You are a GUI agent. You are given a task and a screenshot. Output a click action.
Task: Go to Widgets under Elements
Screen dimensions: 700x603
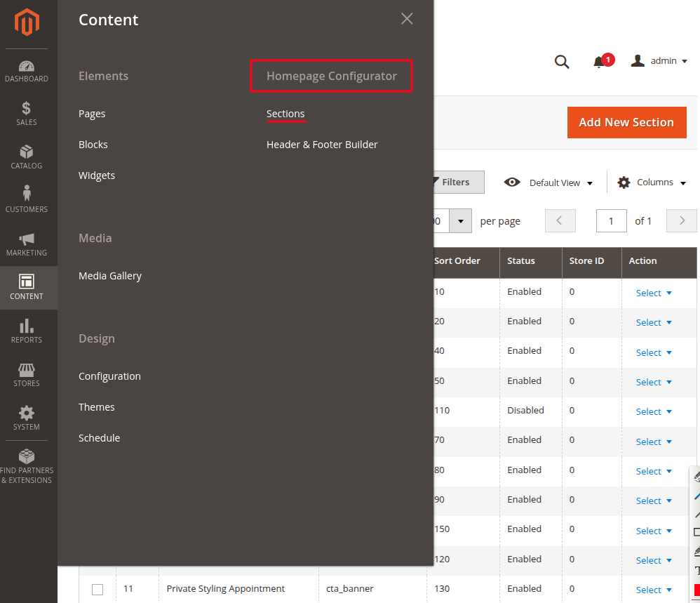click(97, 175)
